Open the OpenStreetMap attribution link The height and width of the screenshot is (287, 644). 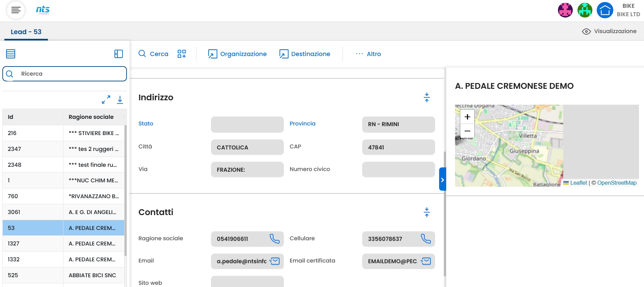(617, 183)
